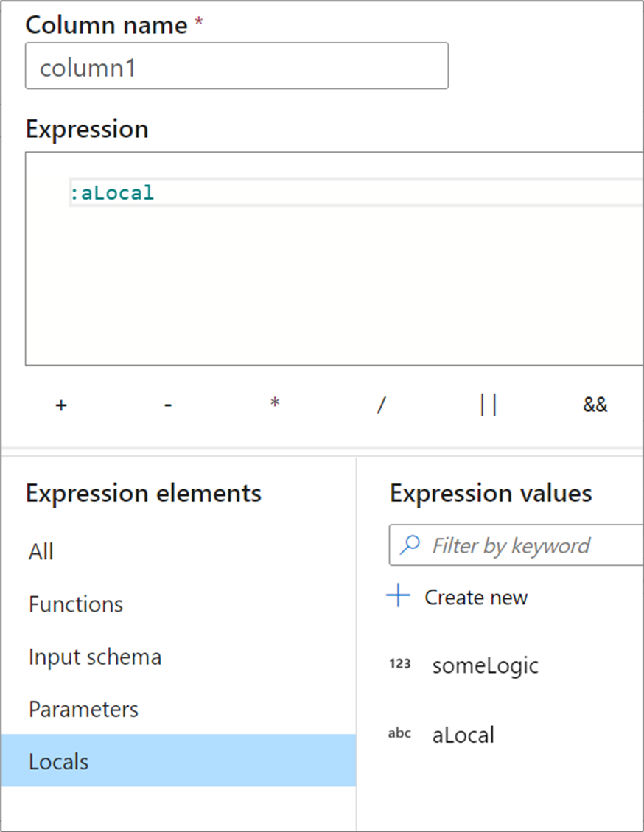
Task: Insert the minus operator
Action: (168, 405)
